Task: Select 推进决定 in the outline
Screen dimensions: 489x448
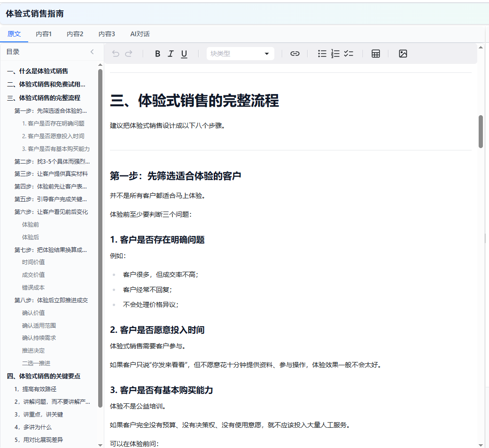Action: pos(33,351)
